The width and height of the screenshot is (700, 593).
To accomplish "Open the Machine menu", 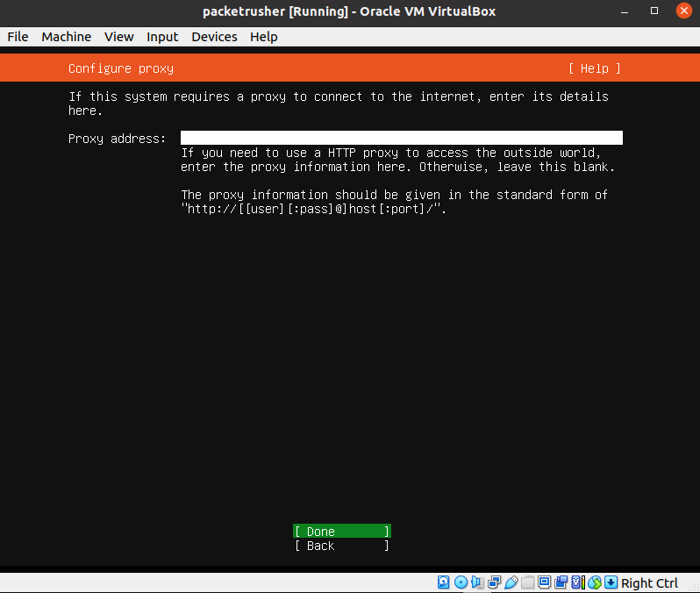I will [67, 37].
